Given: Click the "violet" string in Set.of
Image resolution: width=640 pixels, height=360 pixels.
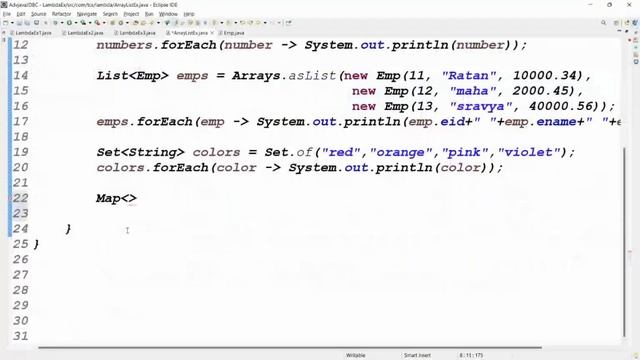Looking at the screenshot, I should pos(529,152).
